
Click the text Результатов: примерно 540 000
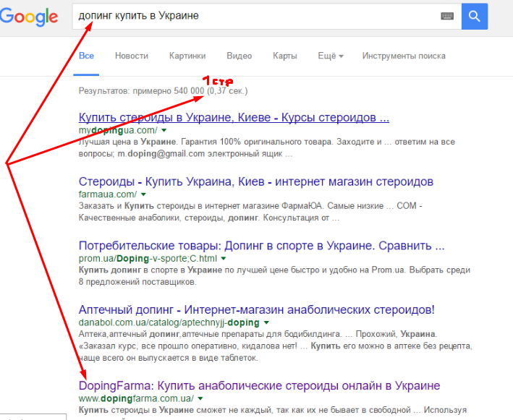tap(141, 91)
